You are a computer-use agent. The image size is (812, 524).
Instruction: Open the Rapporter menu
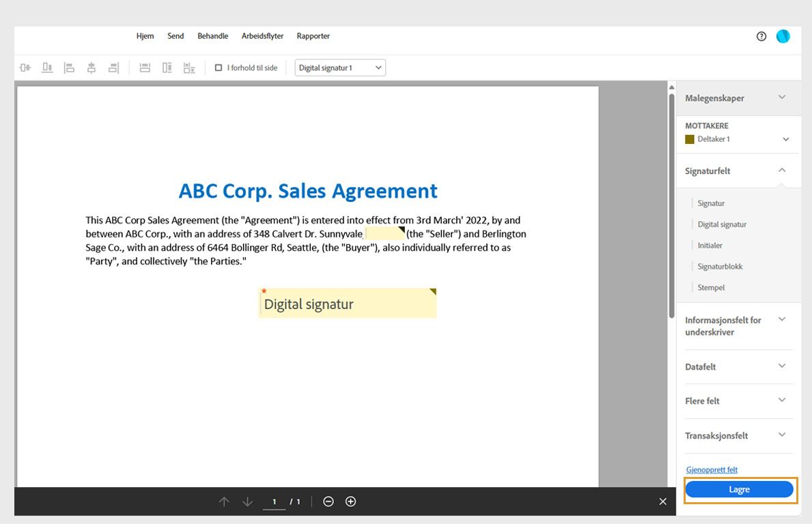click(x=313, y=36)
